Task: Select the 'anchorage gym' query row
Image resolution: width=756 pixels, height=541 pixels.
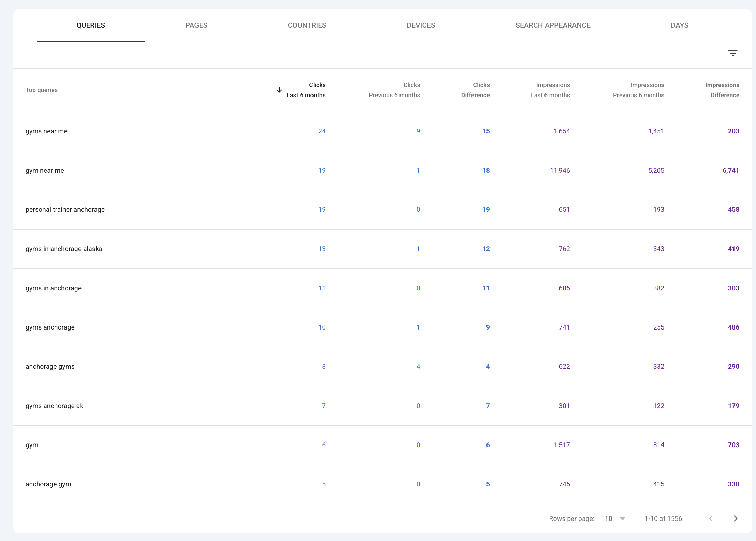Action: 382,484
